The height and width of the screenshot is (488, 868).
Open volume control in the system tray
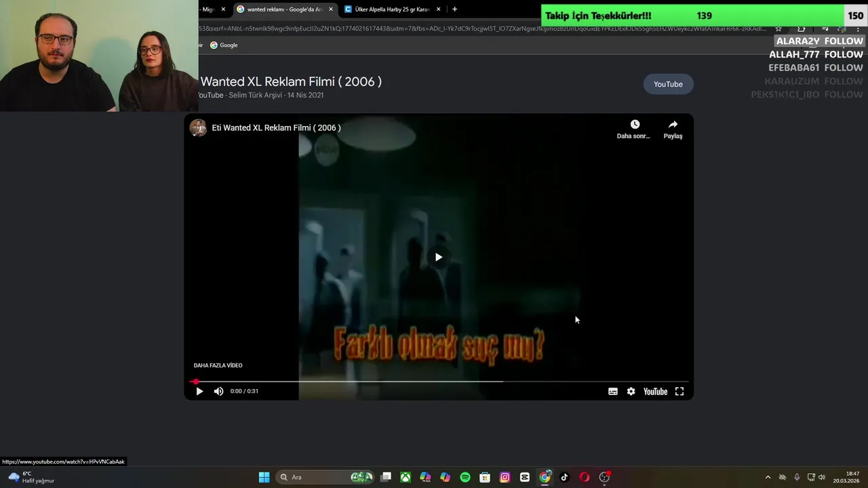tap(822, 477)
